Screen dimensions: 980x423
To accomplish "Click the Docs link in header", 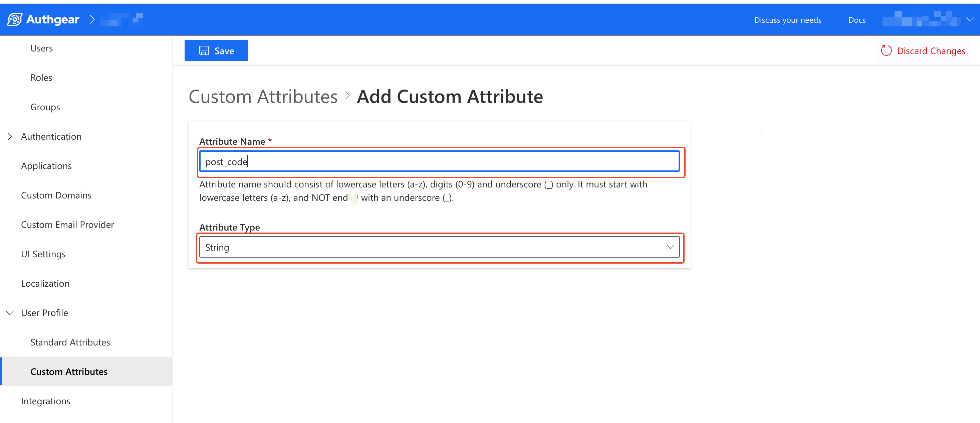I will coord(857,20).
